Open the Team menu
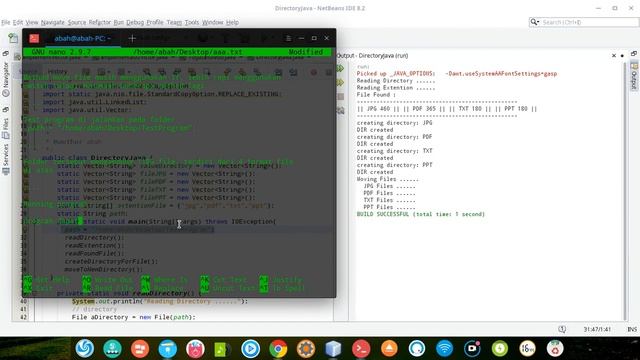 point(174,22)
